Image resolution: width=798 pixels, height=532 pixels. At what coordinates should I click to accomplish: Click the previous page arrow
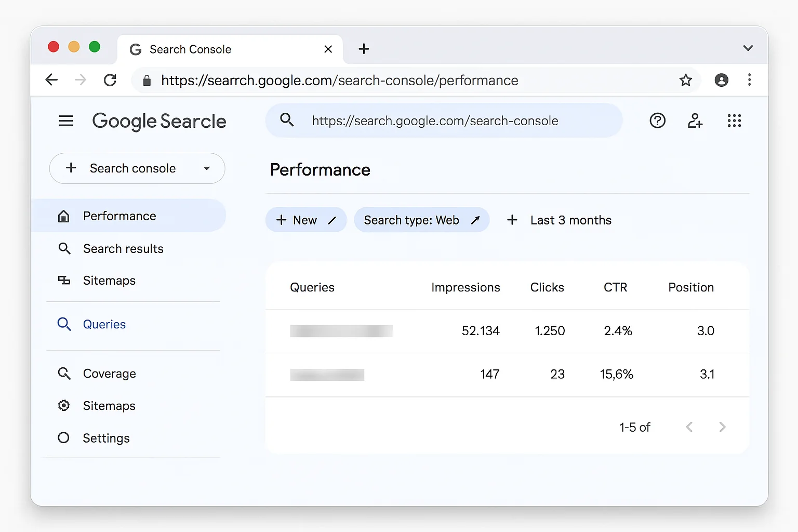click(x=689, y=427)
